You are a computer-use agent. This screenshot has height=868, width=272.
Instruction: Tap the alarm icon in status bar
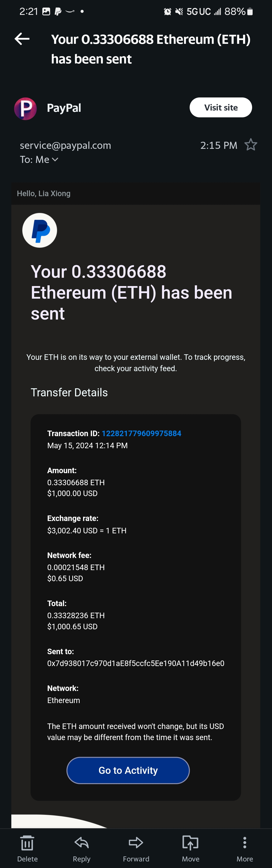[167, 12]
